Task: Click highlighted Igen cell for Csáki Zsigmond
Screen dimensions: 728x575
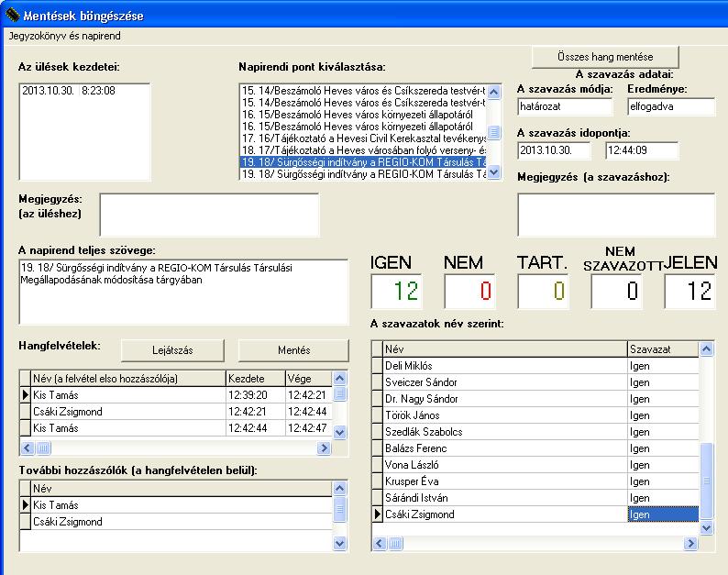Action: click(663, 514)
